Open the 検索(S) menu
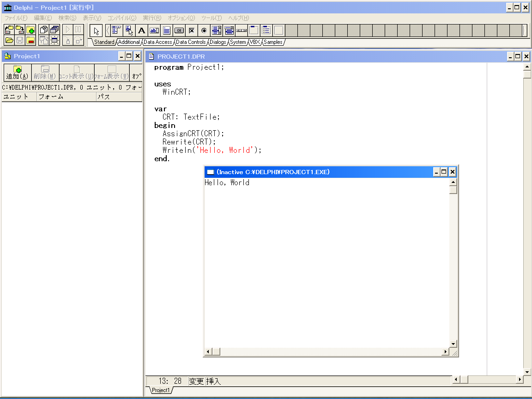Screen dimensions: 532x399 67,18
